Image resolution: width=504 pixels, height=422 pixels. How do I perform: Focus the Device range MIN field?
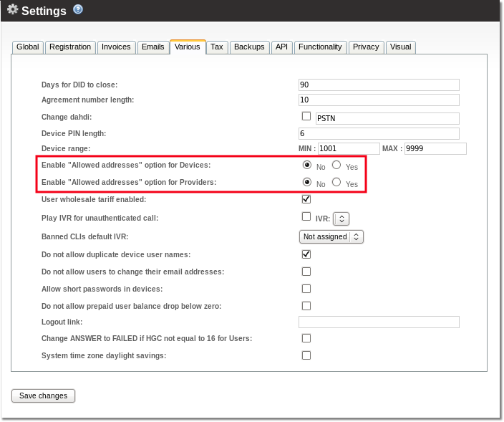click(349, 149)
